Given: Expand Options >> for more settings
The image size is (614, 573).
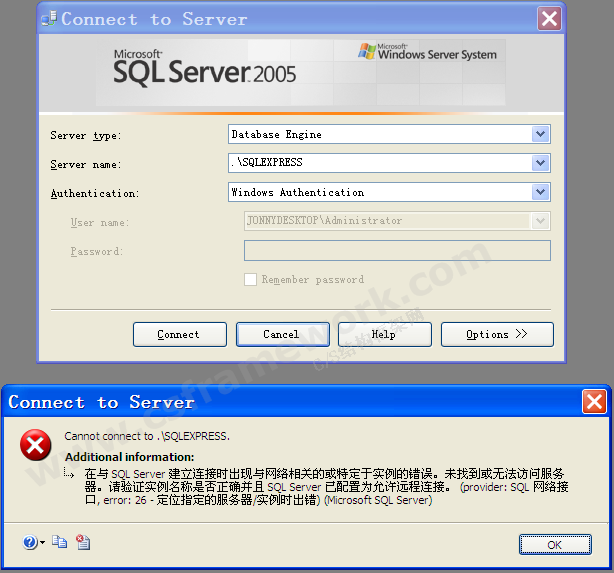Looking at the screenshot, I should pos(496,335).
